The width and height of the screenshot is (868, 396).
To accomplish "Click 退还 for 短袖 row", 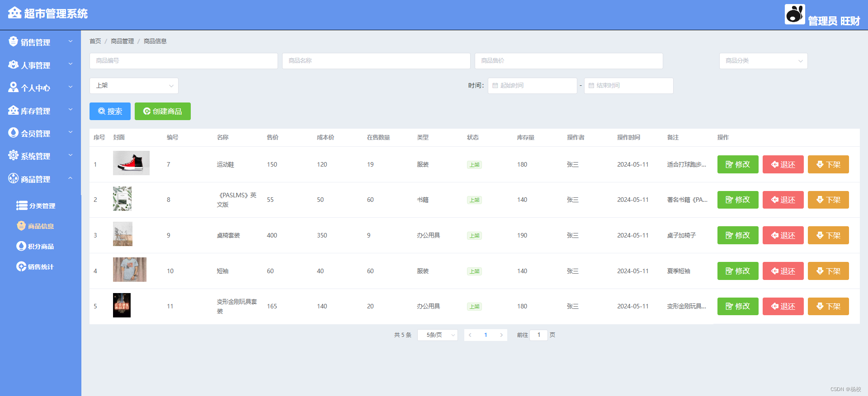I will 783,271.
